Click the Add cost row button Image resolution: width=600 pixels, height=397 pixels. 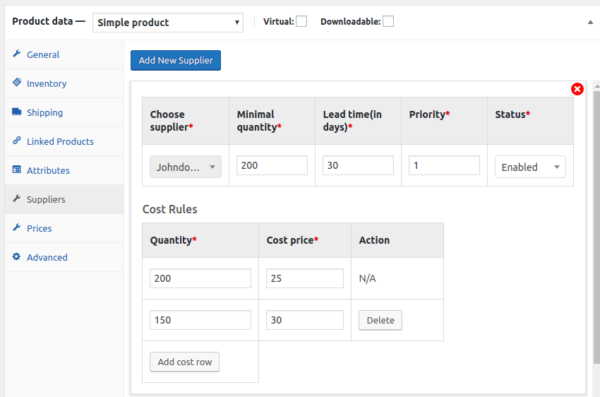click(x=184, y=362)
